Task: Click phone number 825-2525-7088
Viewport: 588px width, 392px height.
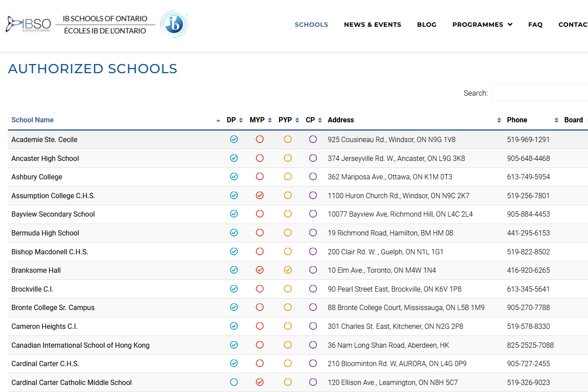Action: [x=530, y=345]
